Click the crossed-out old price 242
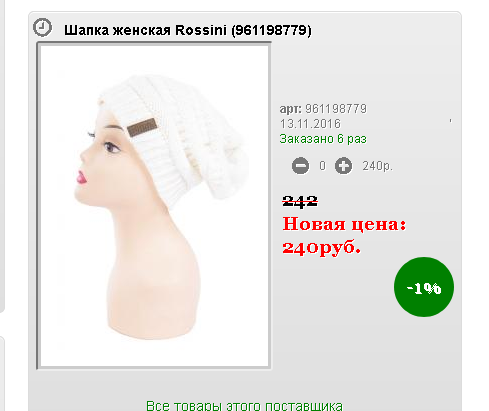The image size is (489, 411). click(300, 201)
